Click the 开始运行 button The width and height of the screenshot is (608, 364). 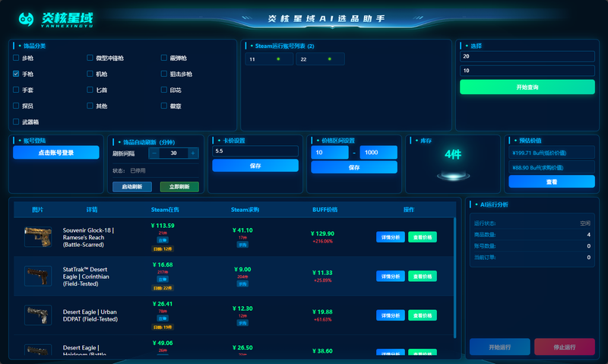point(500,347)
